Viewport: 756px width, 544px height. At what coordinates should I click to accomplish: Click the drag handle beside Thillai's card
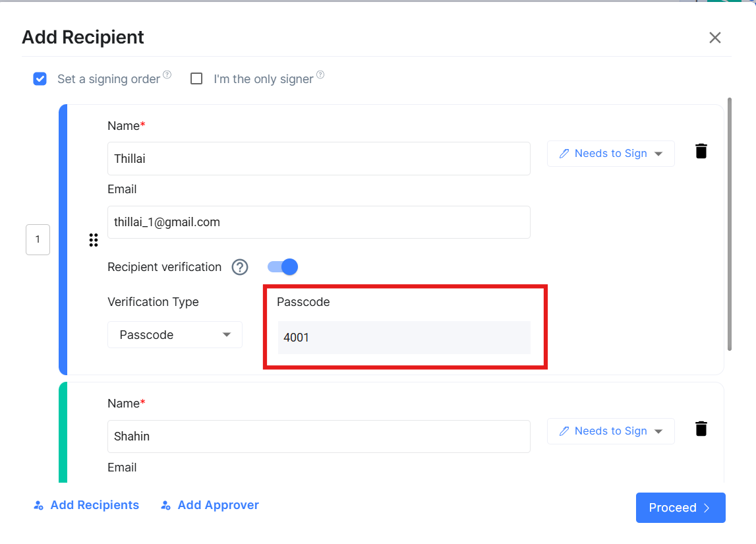(94, 240)
